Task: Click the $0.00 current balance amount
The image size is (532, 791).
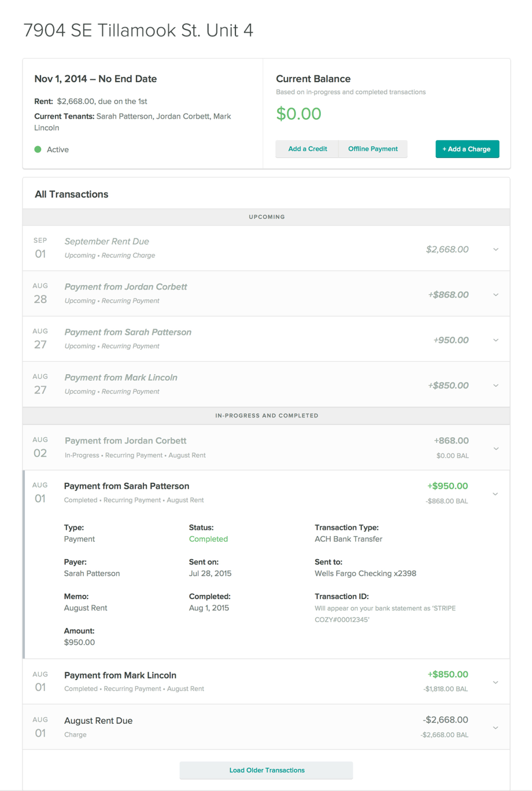Action: pyautogui.click(x=299, y=114)
